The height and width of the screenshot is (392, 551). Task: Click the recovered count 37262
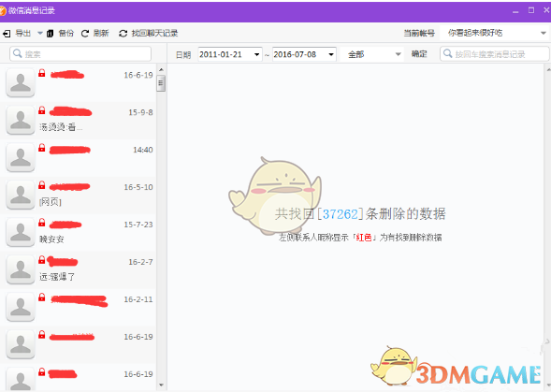tap(341, 214)
